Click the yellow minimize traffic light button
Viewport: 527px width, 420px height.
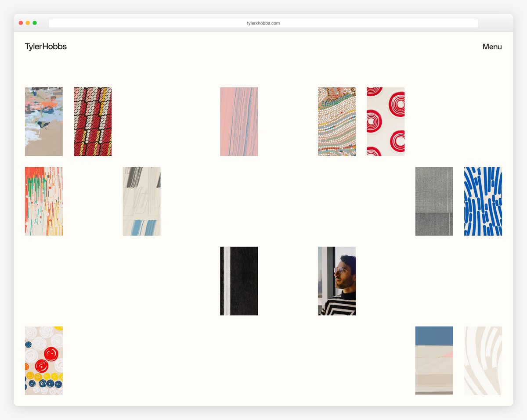point(27,22)
